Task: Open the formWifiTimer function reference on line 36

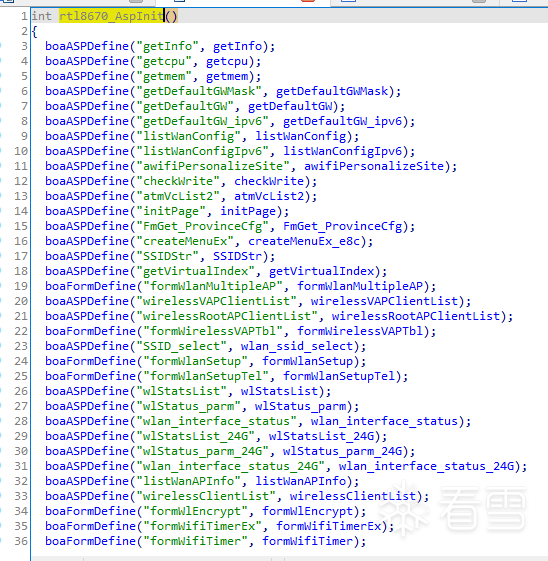Action: pyautogui.click(x=308, y=542)
